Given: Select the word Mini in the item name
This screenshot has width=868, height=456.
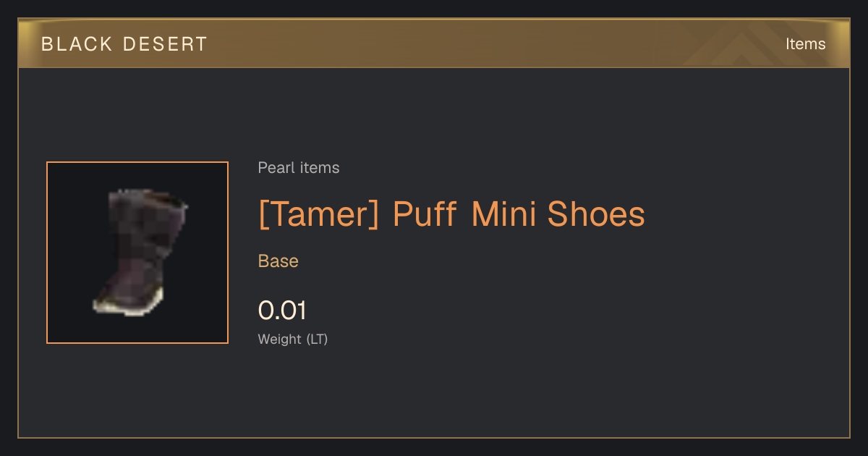Looking at the screenshot, I should point(504,214).
